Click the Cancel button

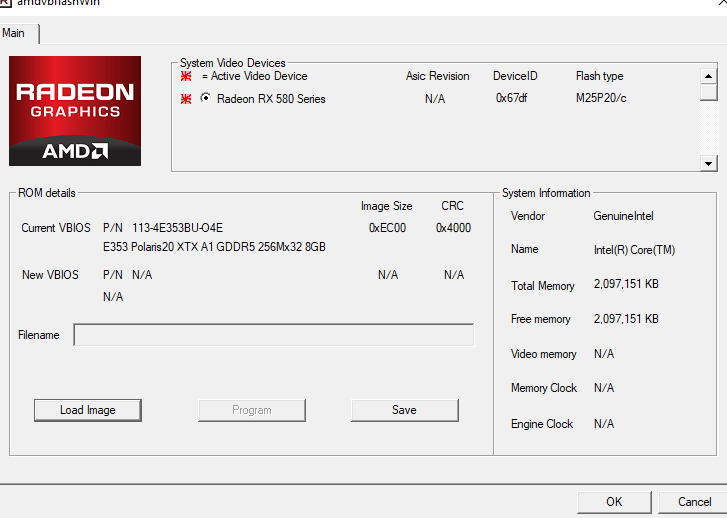pos(694,502)
